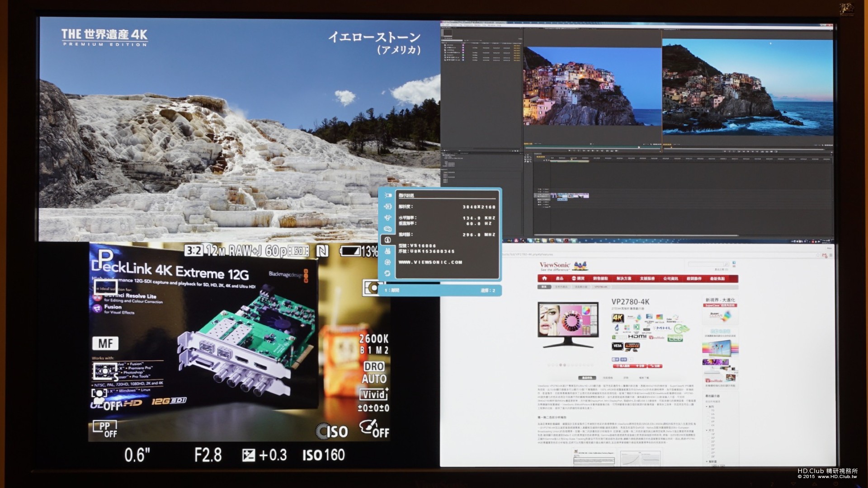
Task: Click the source monitor scrub bar
Action: tap(592, 147)
